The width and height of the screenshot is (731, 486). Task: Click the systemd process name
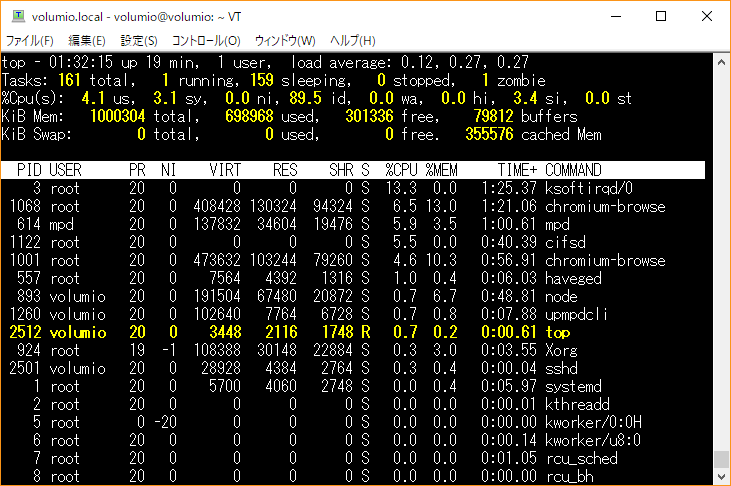(573, 387)
